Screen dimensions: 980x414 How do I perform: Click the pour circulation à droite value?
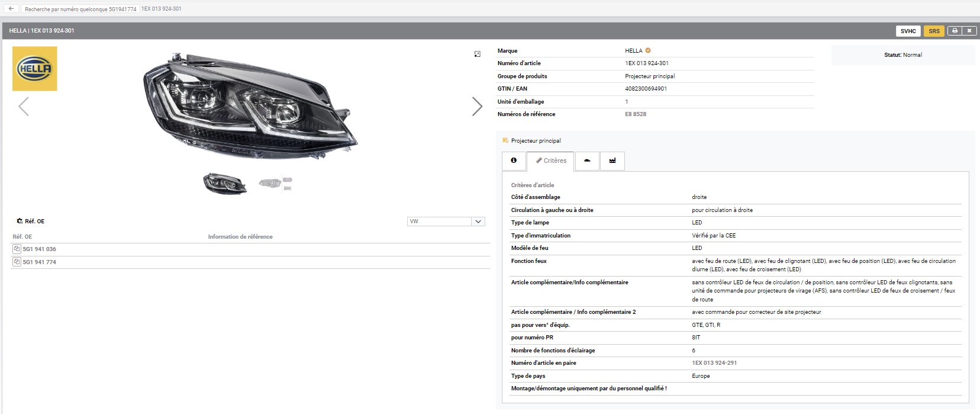(x=722, y=210)
